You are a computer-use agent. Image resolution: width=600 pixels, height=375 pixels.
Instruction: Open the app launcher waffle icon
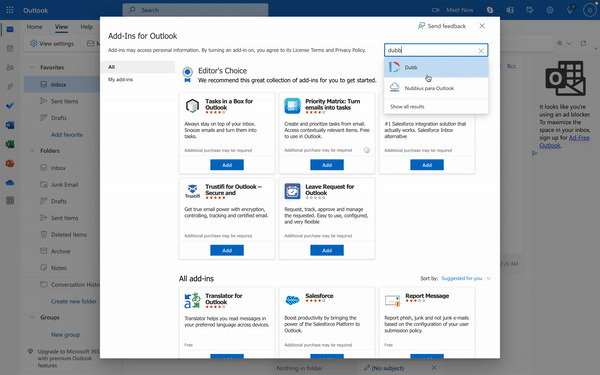click(10, 10)
